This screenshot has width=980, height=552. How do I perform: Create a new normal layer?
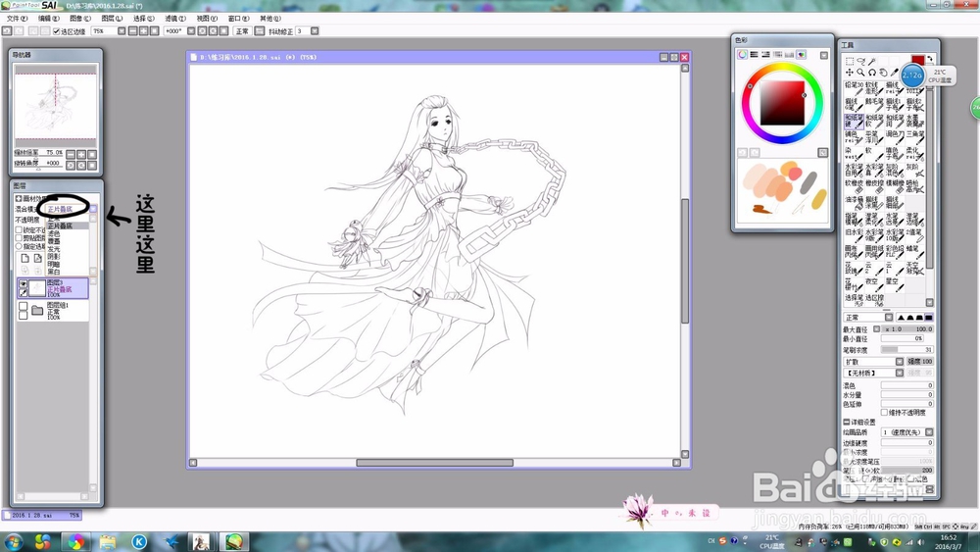(25, 258)
